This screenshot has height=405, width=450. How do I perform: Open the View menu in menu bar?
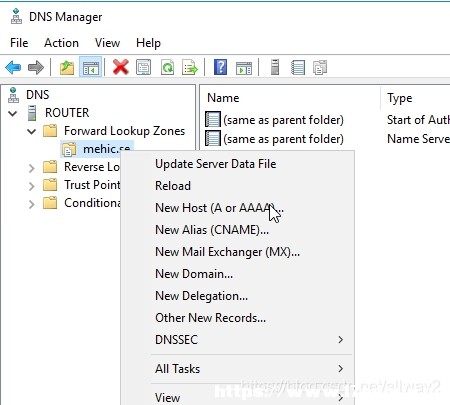pyautogui.click(x=107, y=43)
